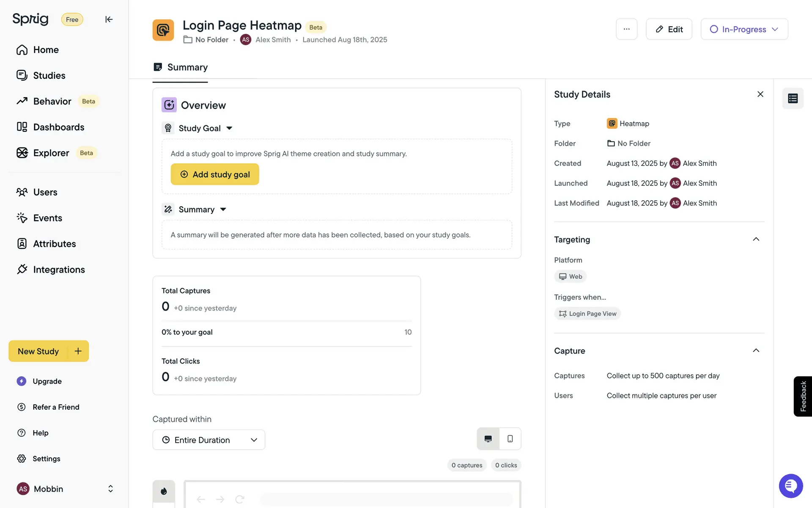Collapse the Study Goal section
The width and height of the screenshot is (812, 508).
coord(229,128)
